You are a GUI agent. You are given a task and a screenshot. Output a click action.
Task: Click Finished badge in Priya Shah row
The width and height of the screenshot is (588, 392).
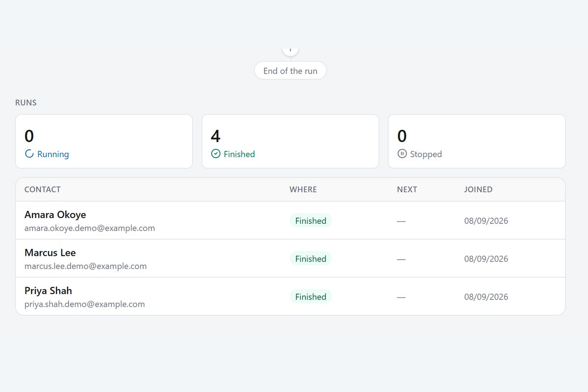311,296
